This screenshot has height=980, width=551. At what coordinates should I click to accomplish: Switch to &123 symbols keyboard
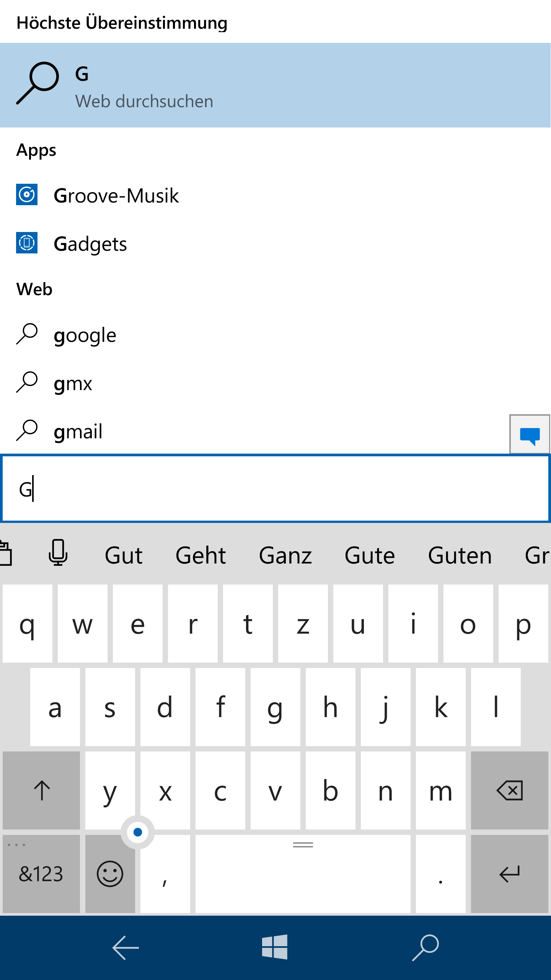tap(41, 874)
